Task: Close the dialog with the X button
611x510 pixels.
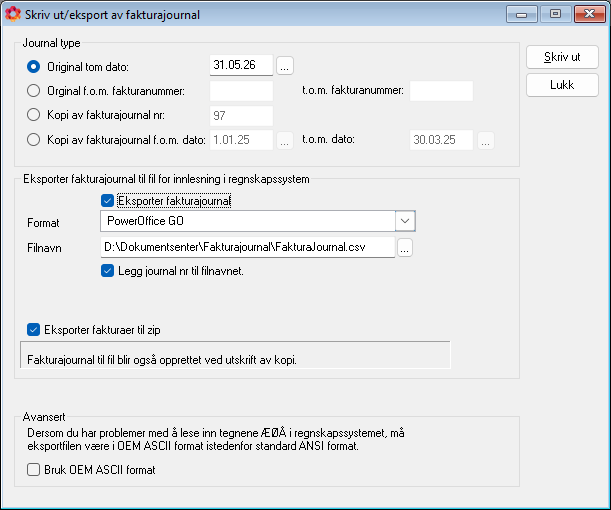Action: point(590,14)
